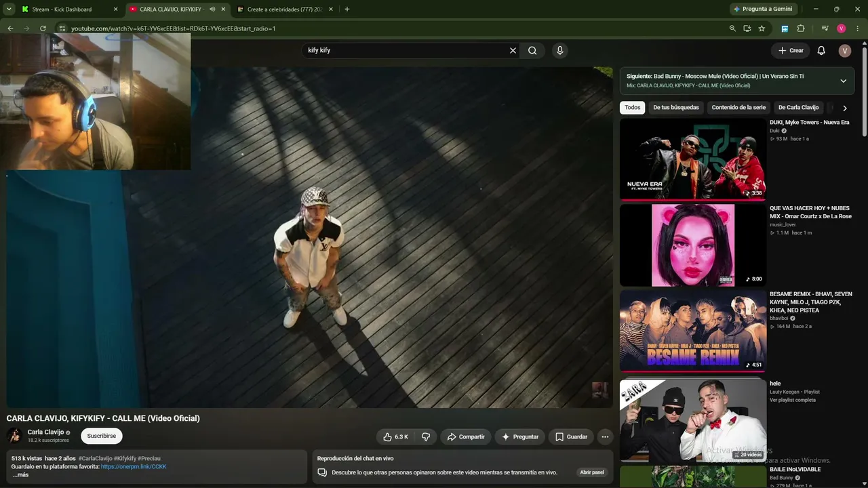Screen dimensions: 868x488
Task: Click the Duki channel name
Action: click(774, 131)
